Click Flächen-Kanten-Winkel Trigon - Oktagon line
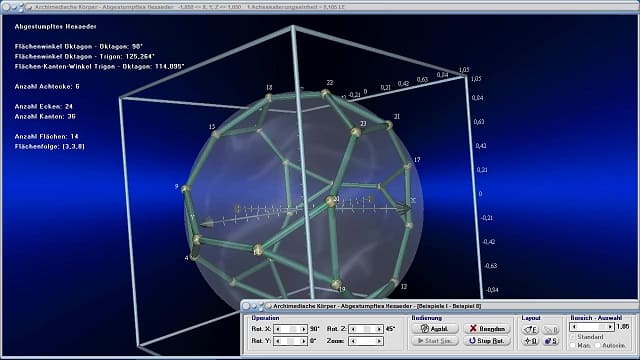Screen dimensions: 640x360 coord(99,67)
